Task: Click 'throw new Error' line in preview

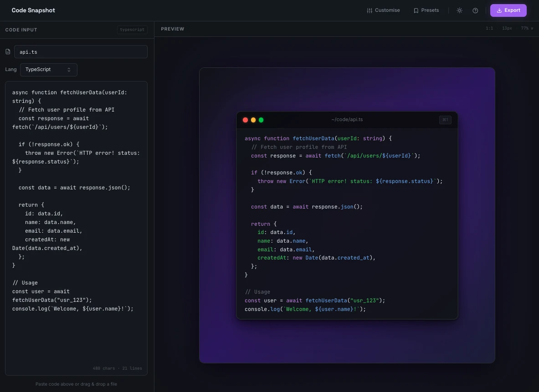Action: point(350,181)
